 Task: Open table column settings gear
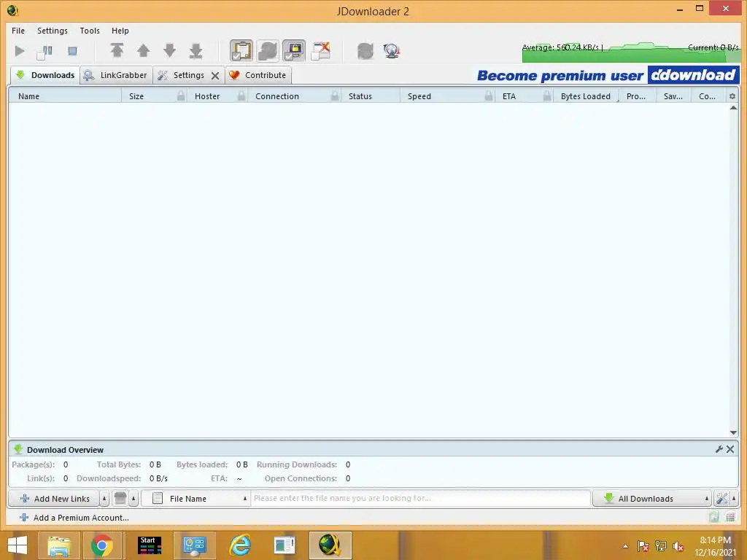732,96
